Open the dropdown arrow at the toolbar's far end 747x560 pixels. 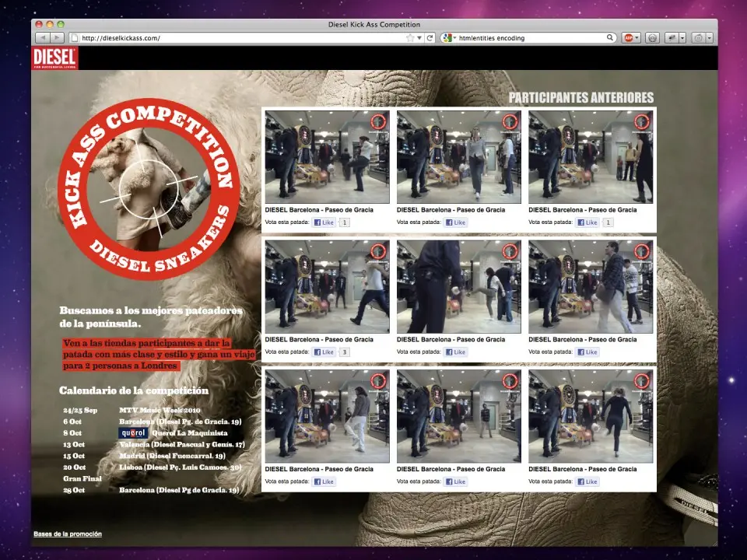710,37
